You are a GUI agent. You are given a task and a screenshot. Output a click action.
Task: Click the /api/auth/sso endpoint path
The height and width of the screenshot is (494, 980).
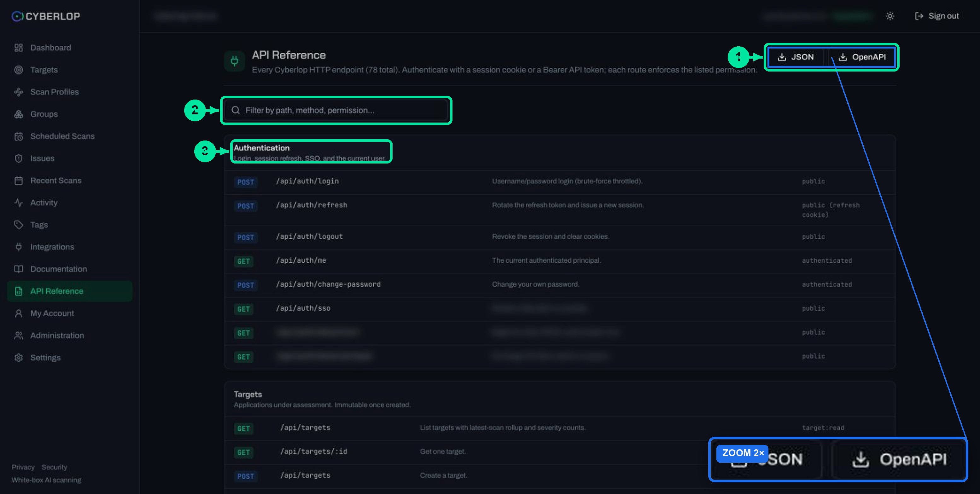coord(303,308)
